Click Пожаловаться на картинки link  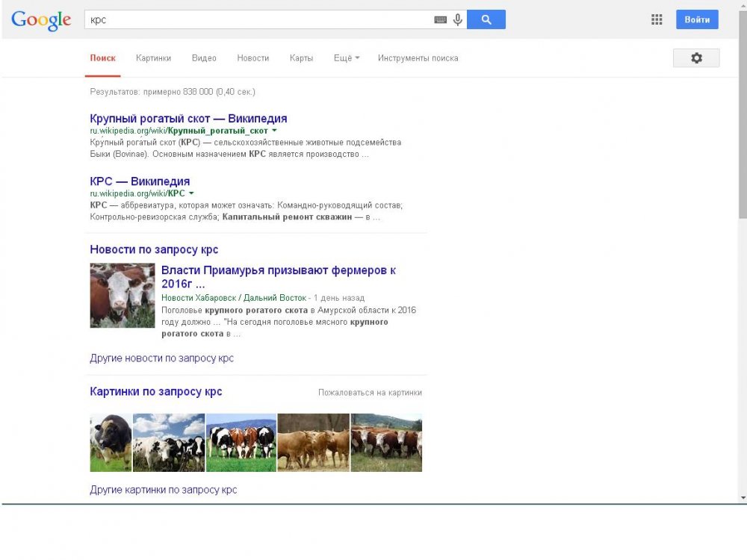tap(370, 393)
